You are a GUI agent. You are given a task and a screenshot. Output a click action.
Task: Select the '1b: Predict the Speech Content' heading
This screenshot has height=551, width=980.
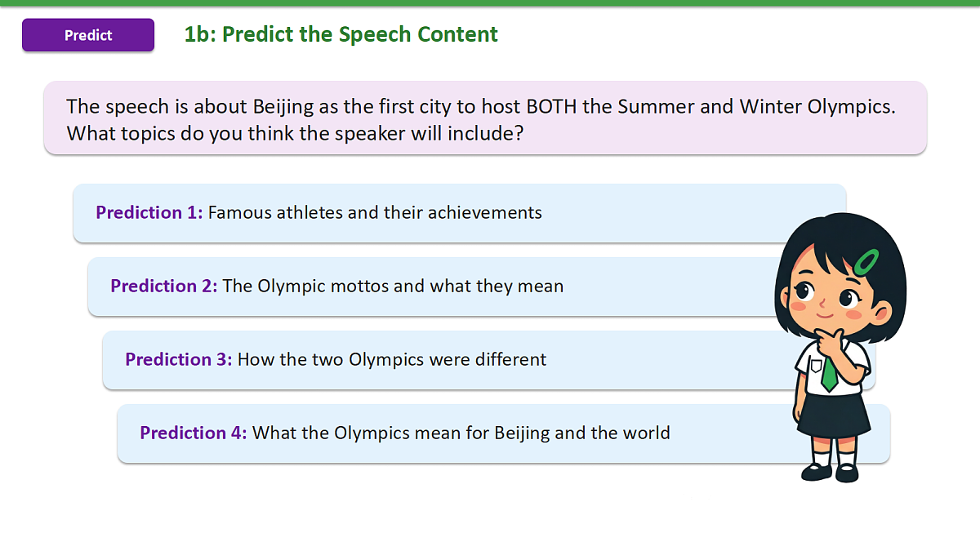(341, 34)
